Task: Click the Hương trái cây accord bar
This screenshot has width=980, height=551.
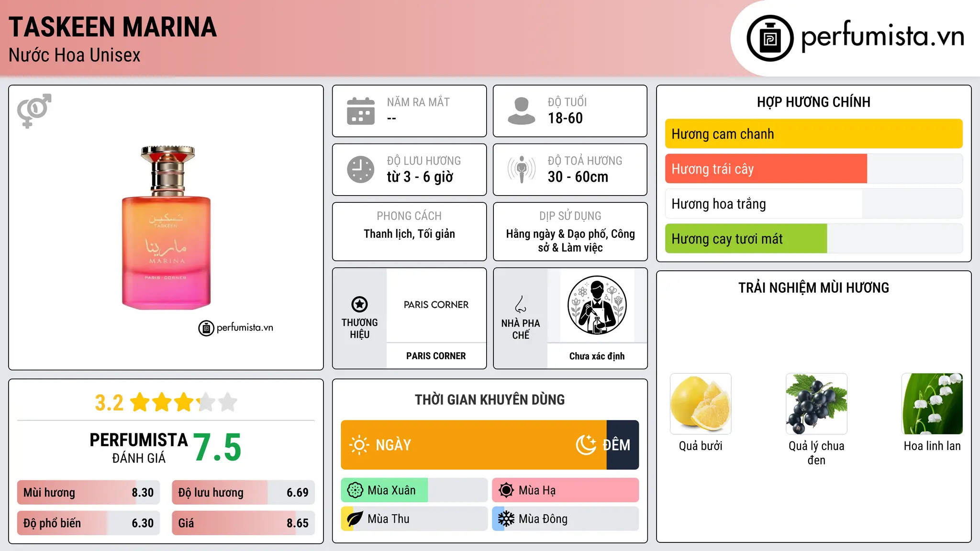Action: tap(813, 169)
